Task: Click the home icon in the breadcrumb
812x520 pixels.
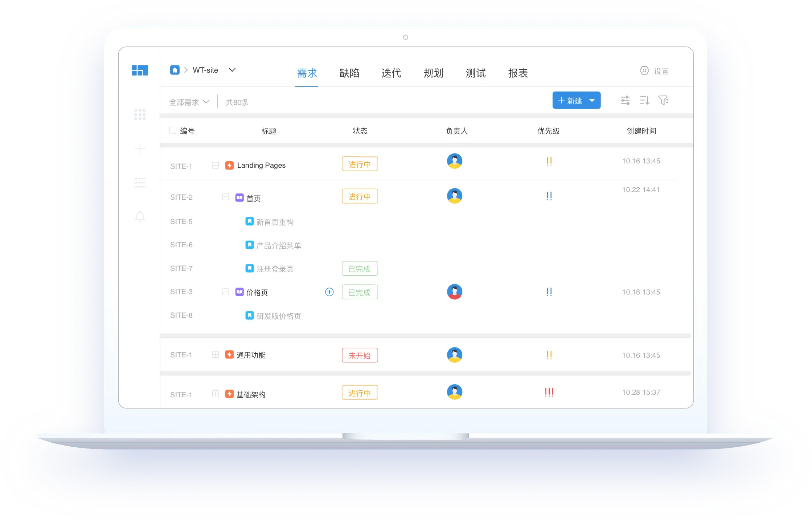Action: [x=175, y=70]
